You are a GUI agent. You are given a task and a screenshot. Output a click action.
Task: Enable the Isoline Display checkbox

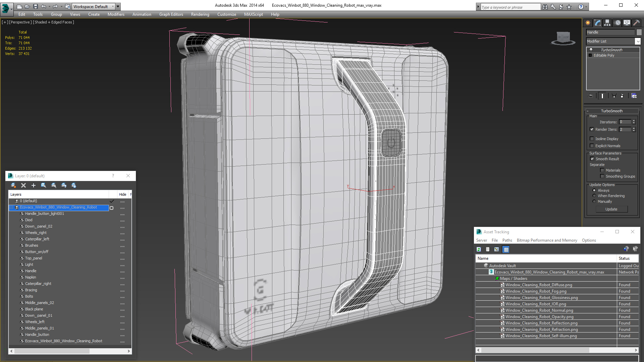[x=592, y=139]
